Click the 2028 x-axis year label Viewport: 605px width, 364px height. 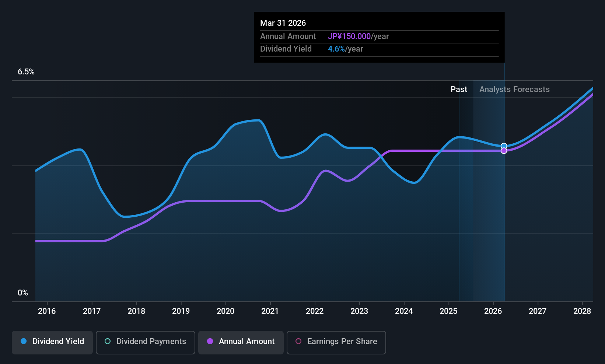click(582, 311)
